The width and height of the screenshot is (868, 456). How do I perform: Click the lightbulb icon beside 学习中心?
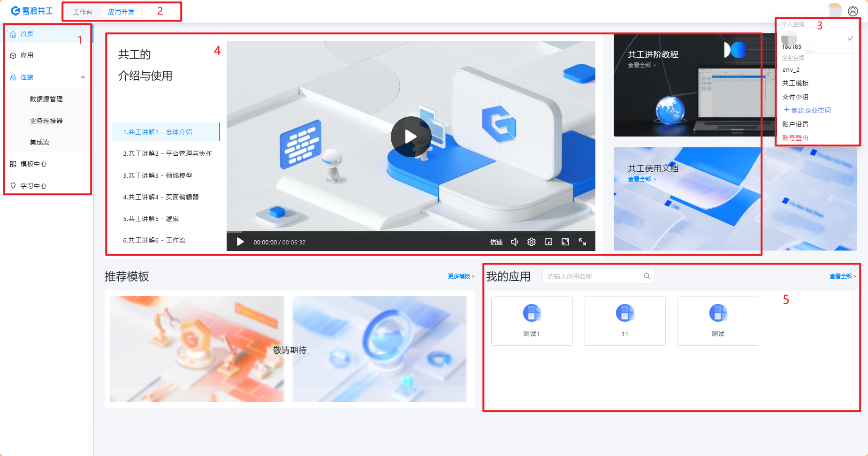[13, 186]
